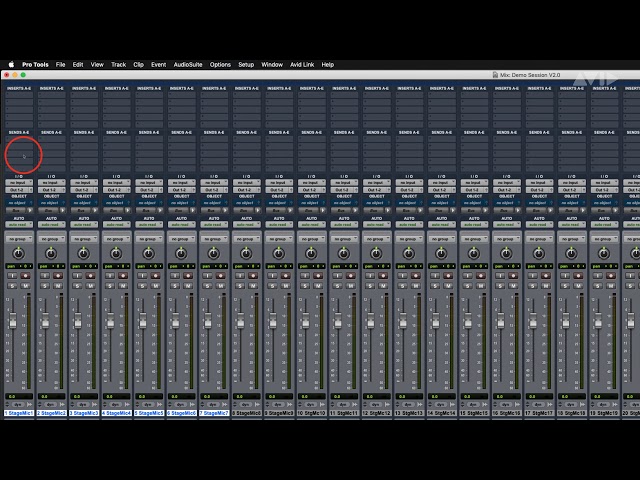Click session document icon in title bar
This screenshot has width=640, height=480.
495,75
